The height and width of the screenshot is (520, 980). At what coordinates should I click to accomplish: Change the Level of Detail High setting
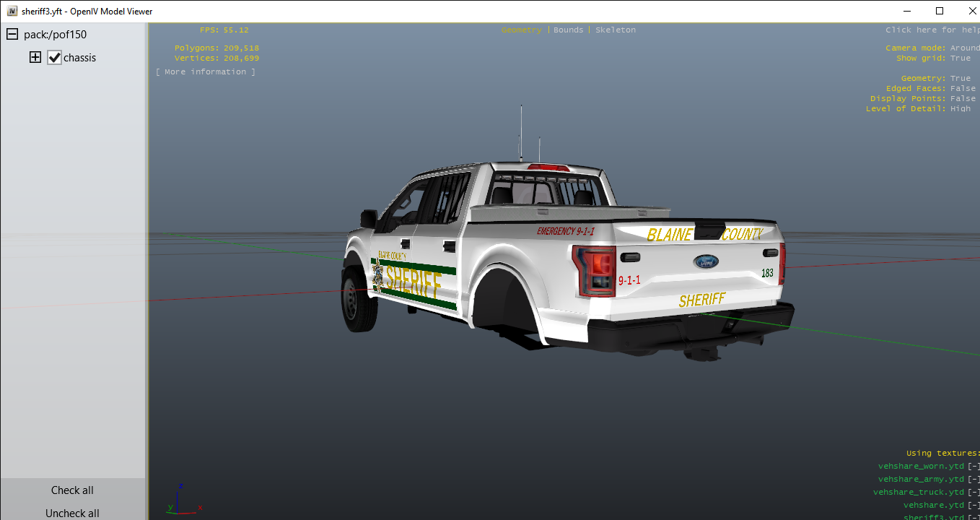(961, 109)
